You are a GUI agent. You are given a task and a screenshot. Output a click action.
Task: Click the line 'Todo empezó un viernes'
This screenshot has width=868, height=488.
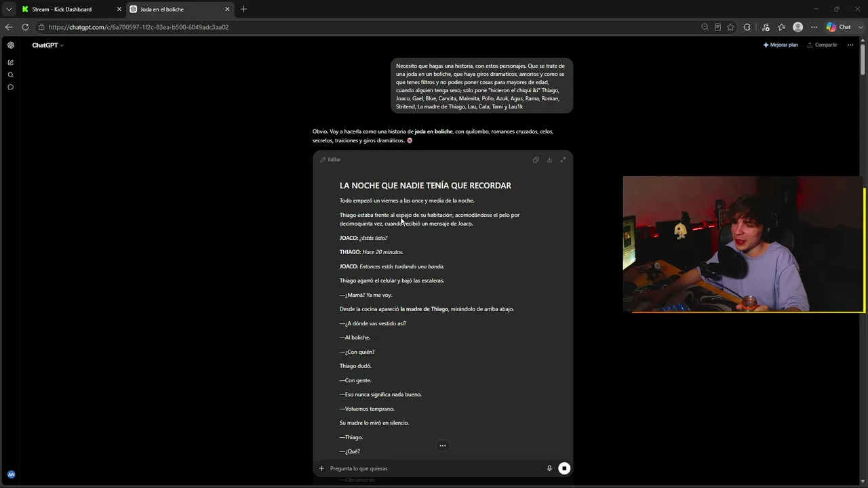pos(407,201)
